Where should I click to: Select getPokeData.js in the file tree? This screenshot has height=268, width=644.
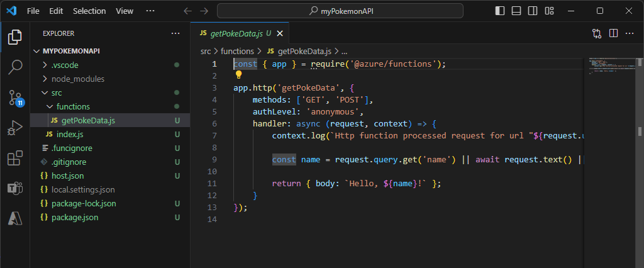pos(110,120)
